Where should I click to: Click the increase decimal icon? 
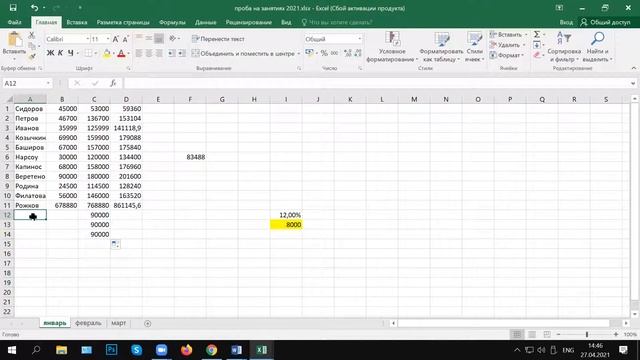coord(348,53)
